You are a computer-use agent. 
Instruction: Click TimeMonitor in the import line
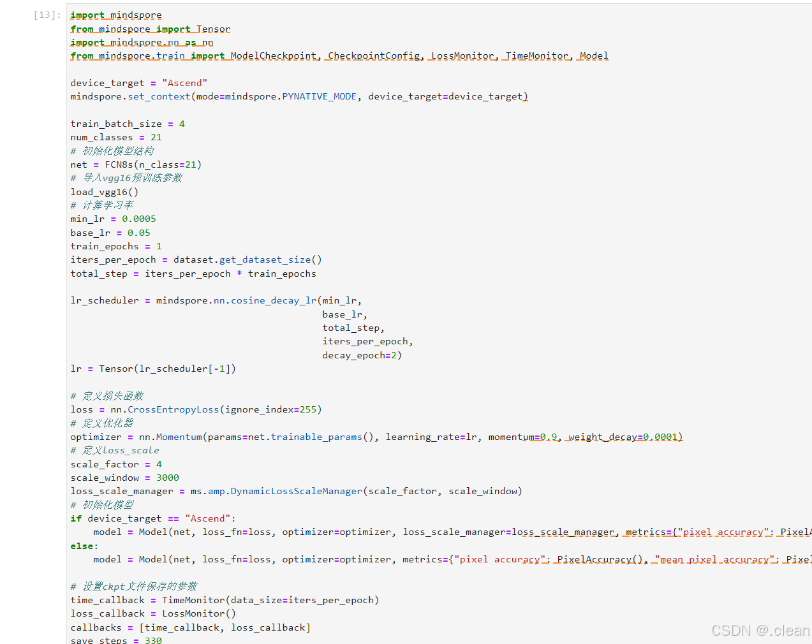537,55
